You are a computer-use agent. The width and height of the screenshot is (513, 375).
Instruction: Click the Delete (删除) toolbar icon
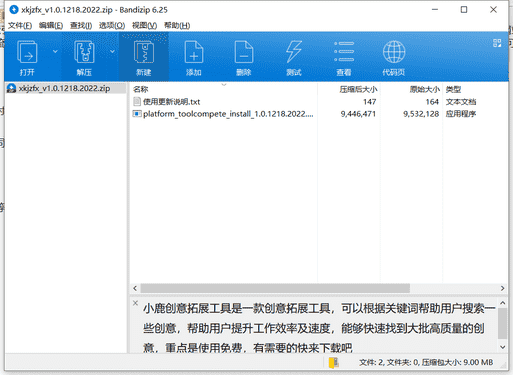pos(244,52)
